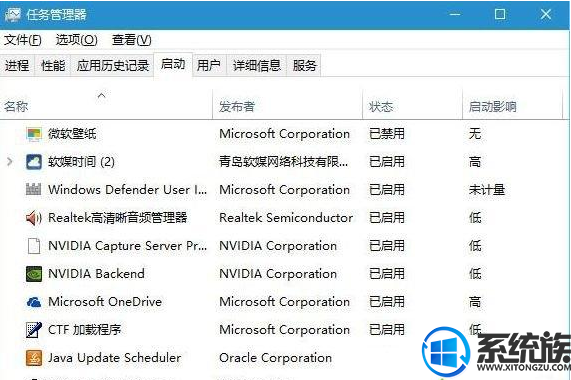Switch to the 应用历史记录 tab
571x380 pixels.
(x=113, y=66)
